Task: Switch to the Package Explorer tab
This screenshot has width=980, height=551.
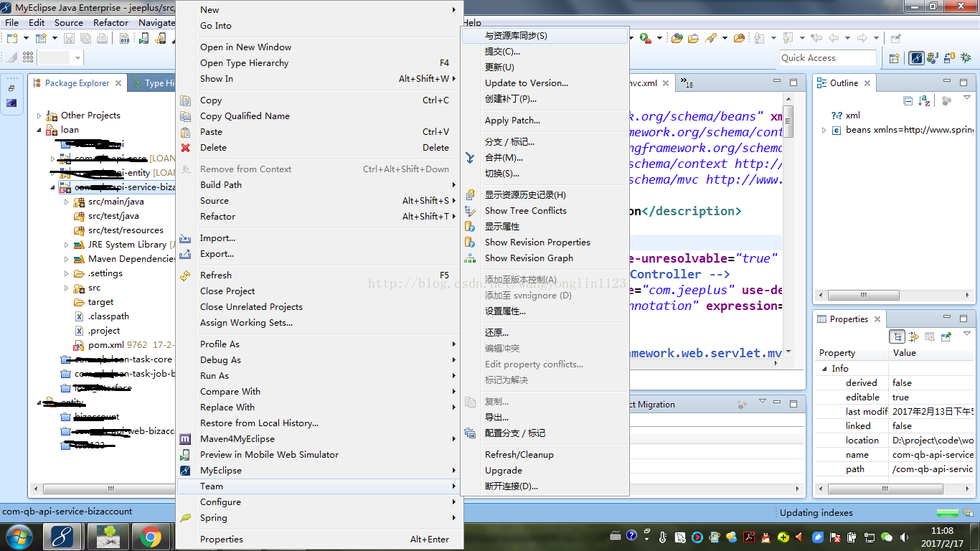Action: 78,83
